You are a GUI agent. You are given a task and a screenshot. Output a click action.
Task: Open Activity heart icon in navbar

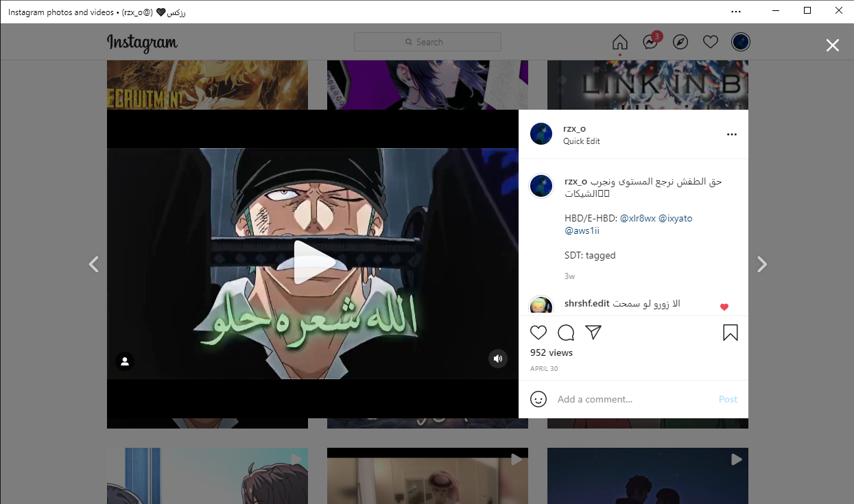pyautogui.click(x=711, y=42)
